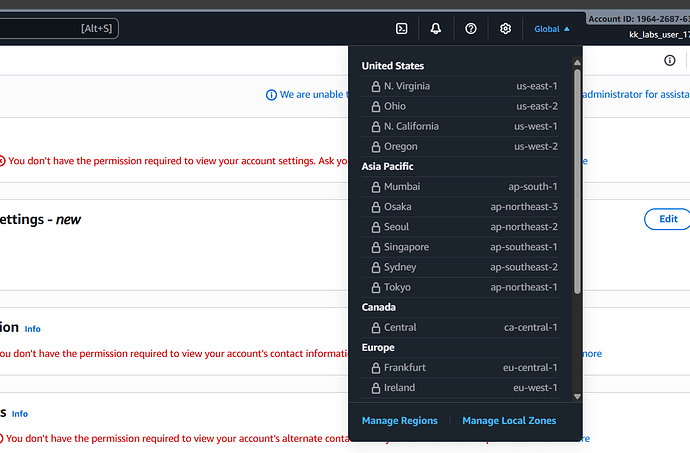Open the Manage Regions link
690x453 pixels.
[x=400, y=421]
